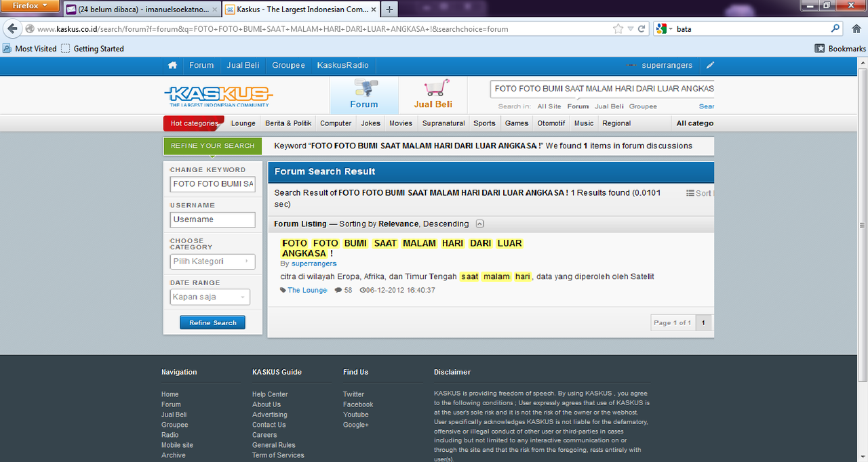
Task: Open the Computer category
Action: point(336,123)
